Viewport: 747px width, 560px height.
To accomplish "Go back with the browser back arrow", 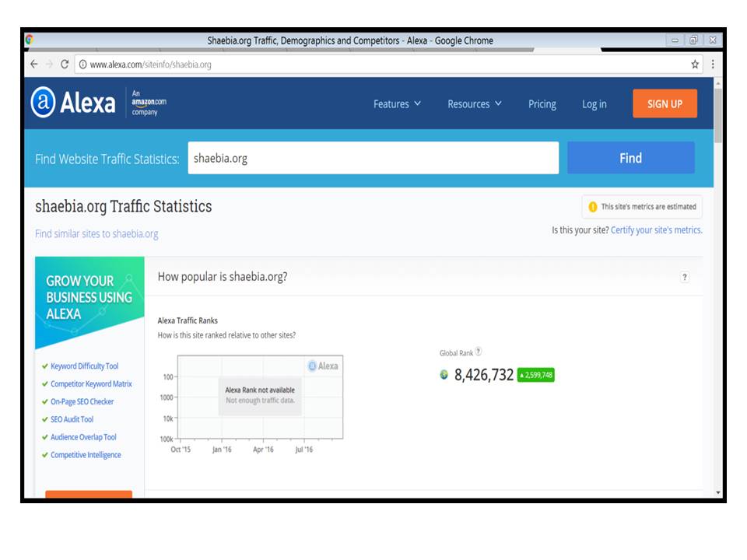I will click(33, 64).
